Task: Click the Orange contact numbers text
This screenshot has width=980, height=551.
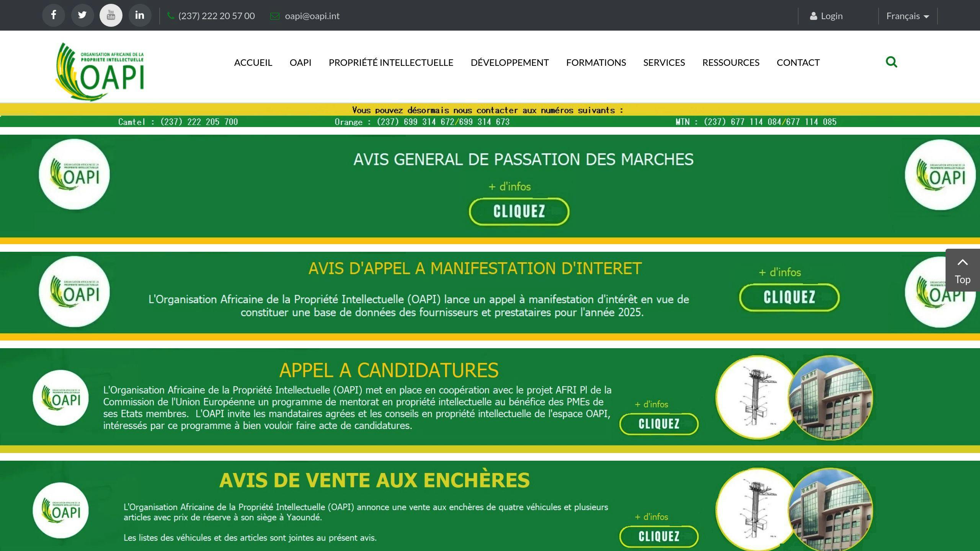Action: (x=422, y=122)
